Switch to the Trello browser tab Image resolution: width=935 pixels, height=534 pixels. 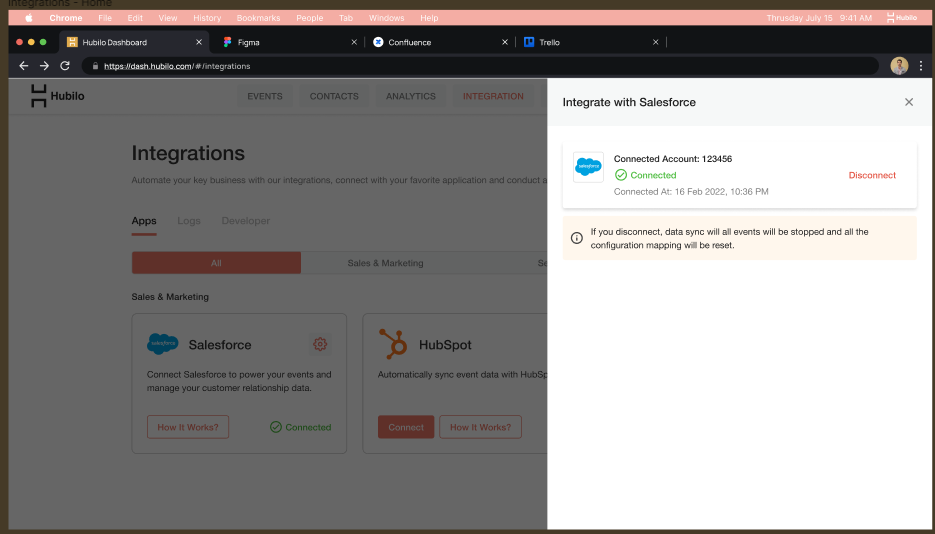[x=591, y=42]
